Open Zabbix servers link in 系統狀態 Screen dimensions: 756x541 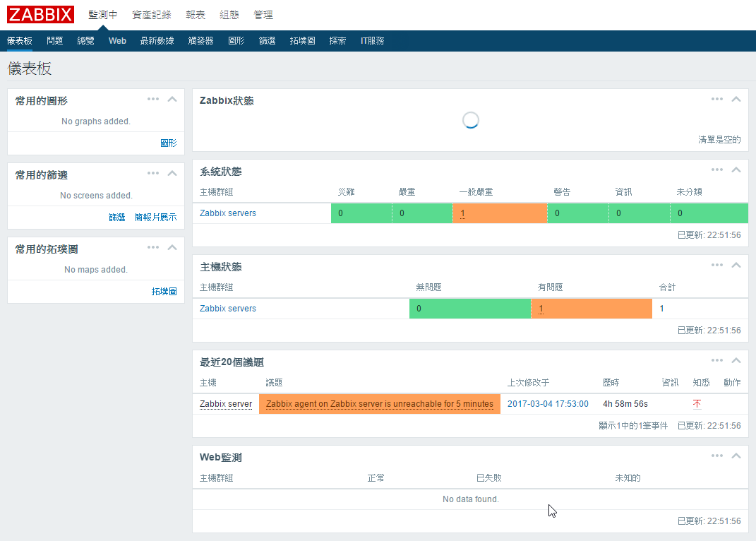[227, 213]
